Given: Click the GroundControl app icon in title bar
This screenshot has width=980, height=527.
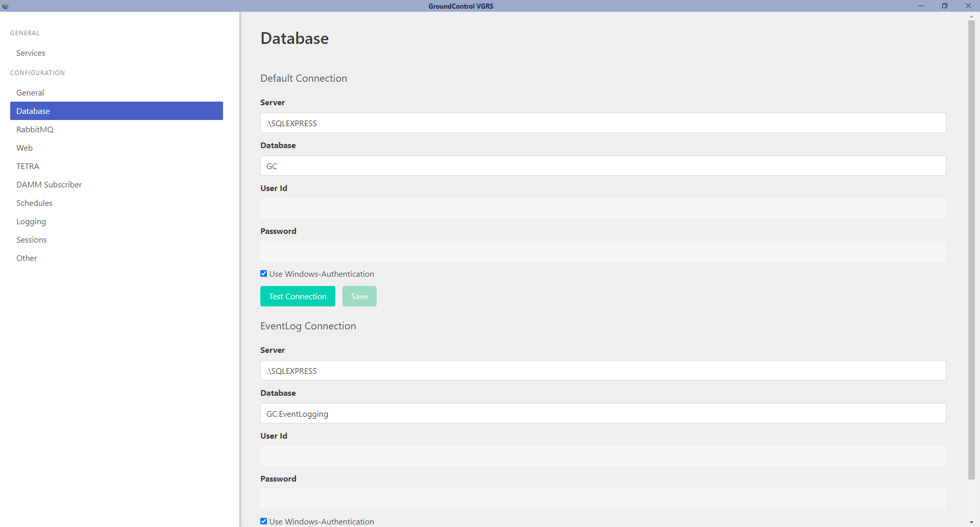Looking at the screenshot, I should click(x=6, y=6).
